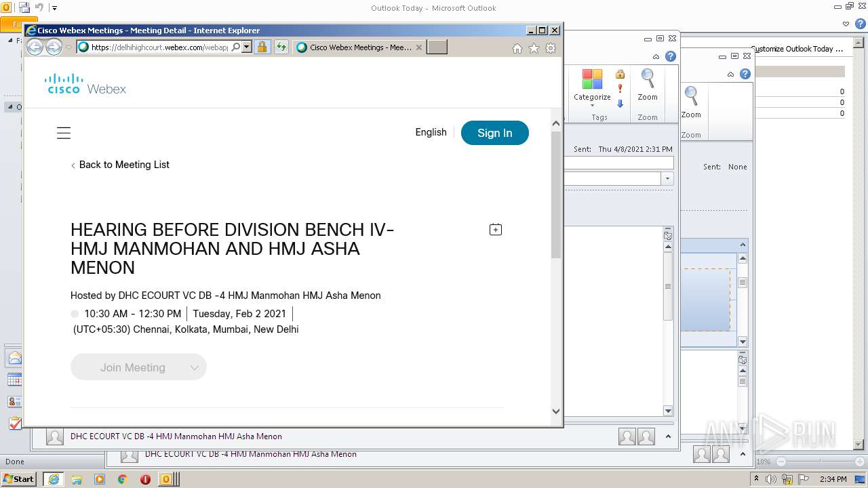868x488 pixels.
Task: Expand the people pane chevron in back message window
Action: 743,454
